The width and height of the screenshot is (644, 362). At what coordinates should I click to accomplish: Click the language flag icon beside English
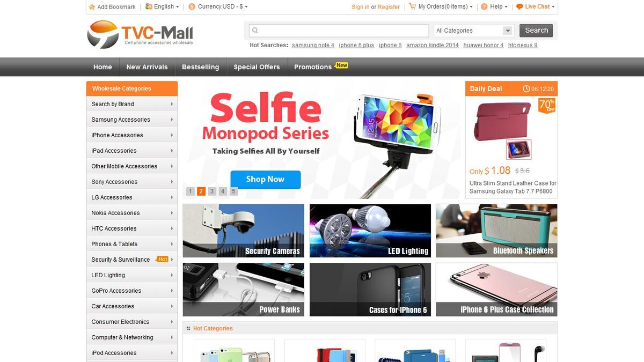click(x=149, y=6)
